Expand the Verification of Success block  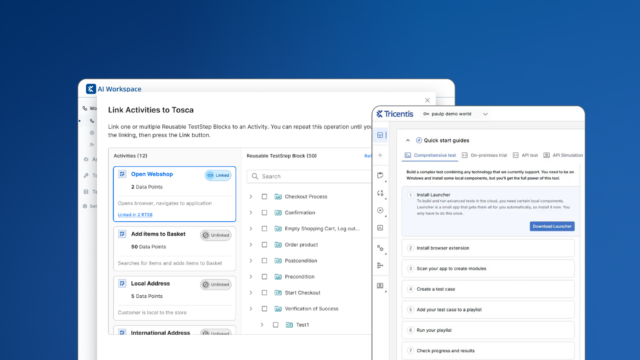251,309
